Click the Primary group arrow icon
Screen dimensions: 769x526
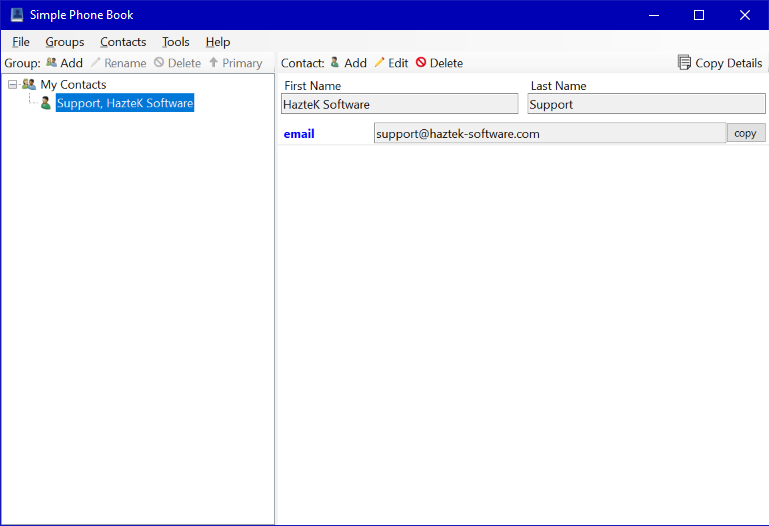(x=213, y=63)
